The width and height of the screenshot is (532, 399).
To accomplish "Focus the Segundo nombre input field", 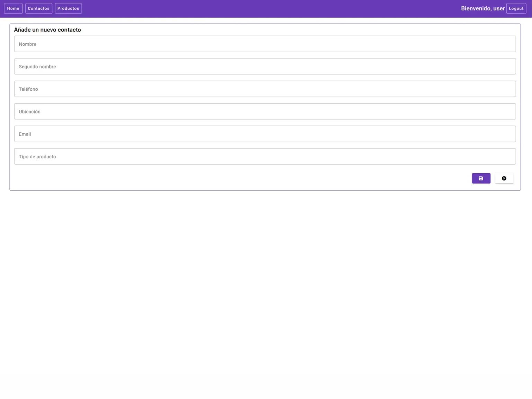I will 265,66.
